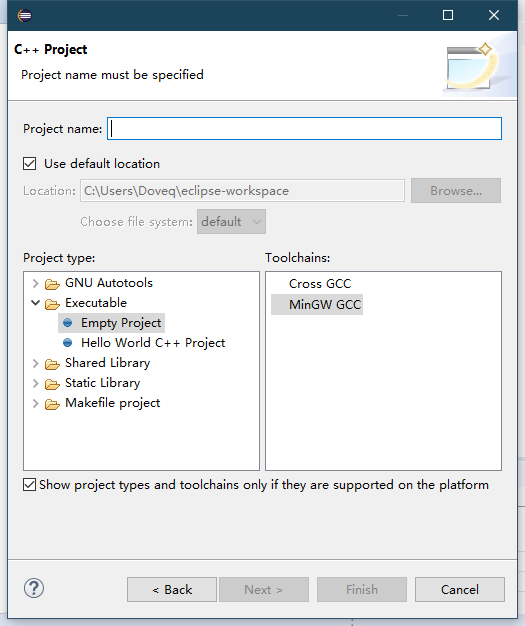Expand the Makefile project tree node
This screenshot has width=525, height=626.
(x=36, y=403)
